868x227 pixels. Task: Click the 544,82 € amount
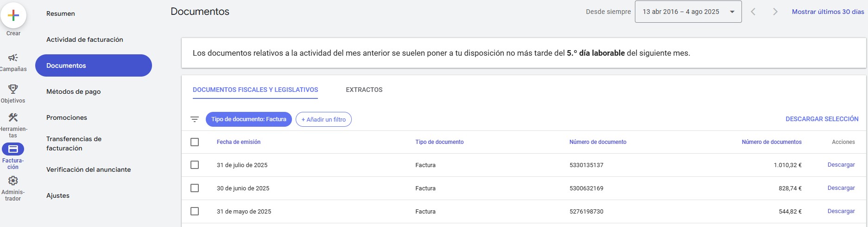790,211
